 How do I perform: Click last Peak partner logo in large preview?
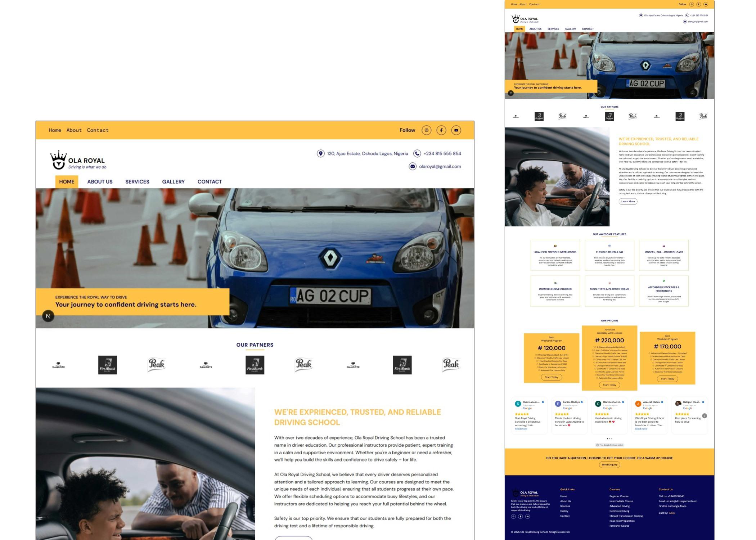tap(451, 365)
